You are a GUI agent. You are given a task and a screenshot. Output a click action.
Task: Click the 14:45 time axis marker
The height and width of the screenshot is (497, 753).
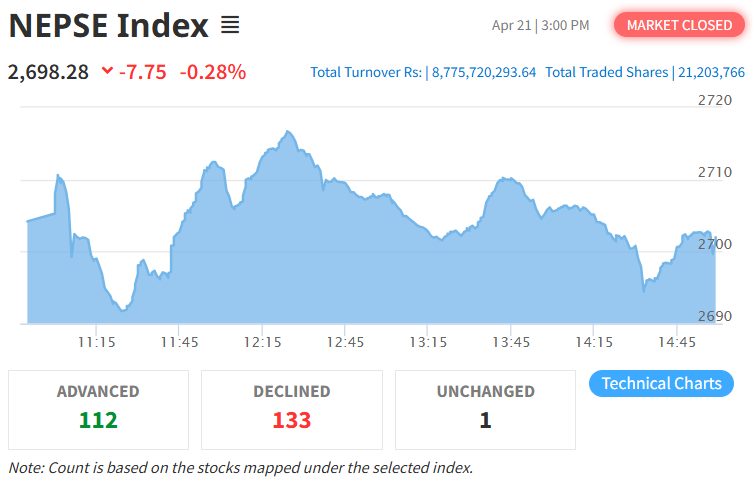pyautogui.click(x=677, y=342)
